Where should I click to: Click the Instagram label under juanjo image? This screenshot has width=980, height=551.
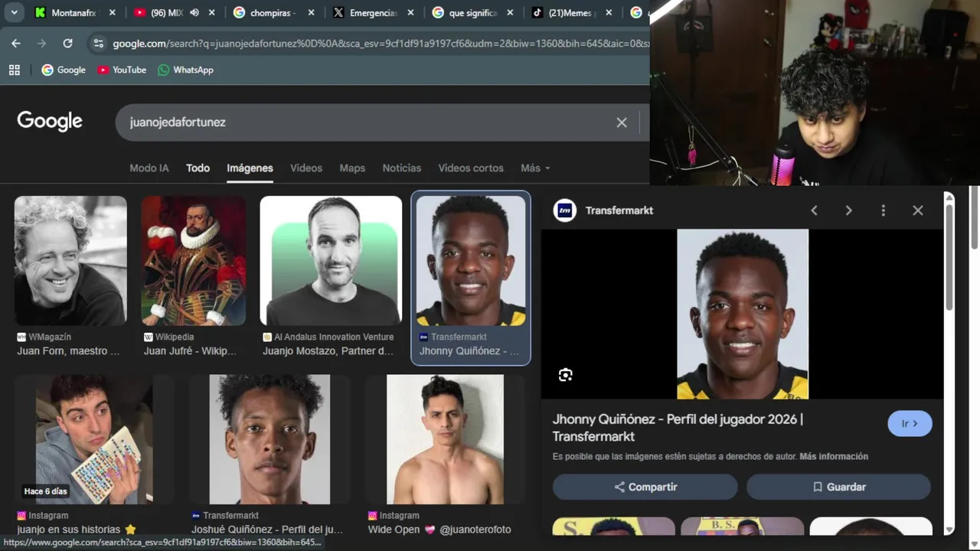48,516
